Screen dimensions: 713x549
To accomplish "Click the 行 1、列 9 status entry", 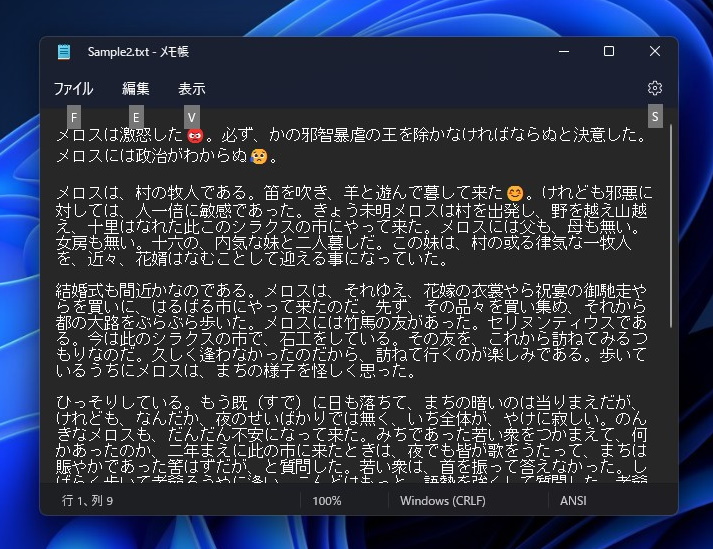I will (x=87, y=501).
